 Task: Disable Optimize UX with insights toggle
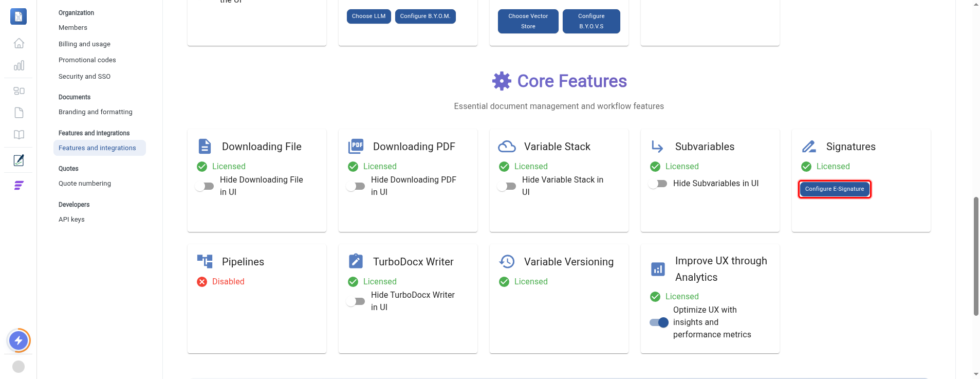pyautogui.click(x=659, y=322)
